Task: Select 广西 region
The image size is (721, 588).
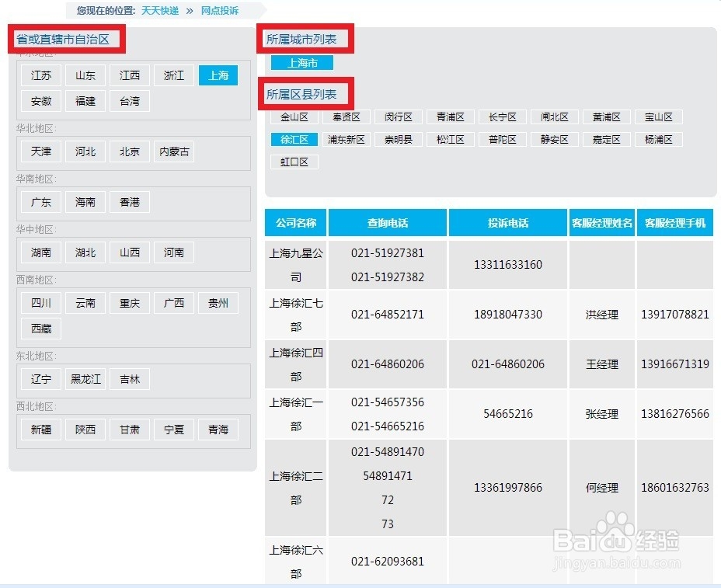Action: [174, 304]
